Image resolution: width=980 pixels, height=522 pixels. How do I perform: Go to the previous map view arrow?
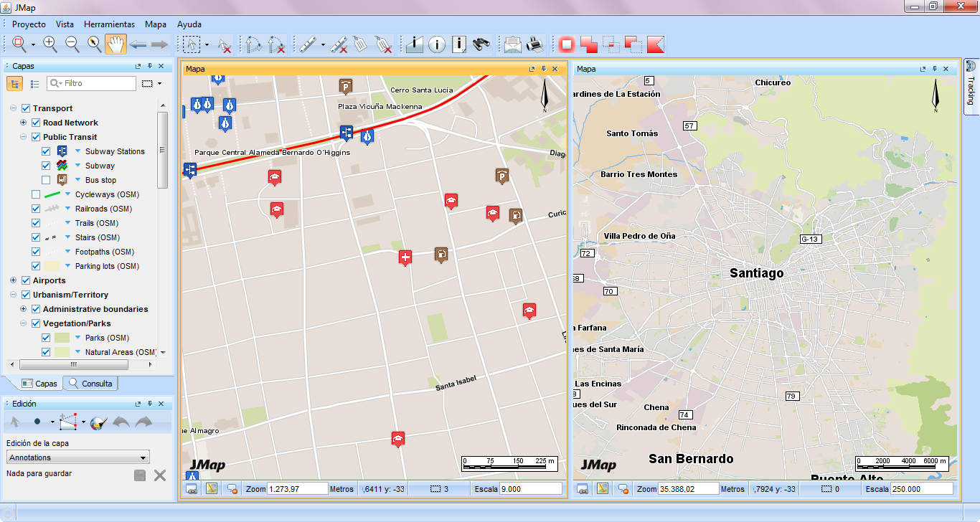tap(138, 44)
